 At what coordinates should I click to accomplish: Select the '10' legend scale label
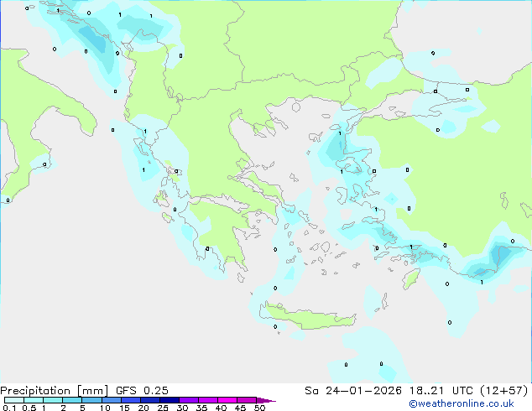click(x=105, y=408)
